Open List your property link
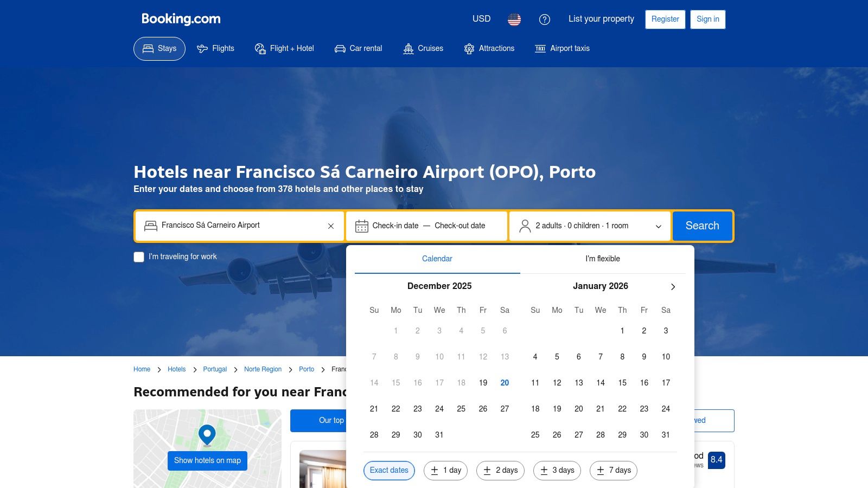 click(x=601, y=19)
